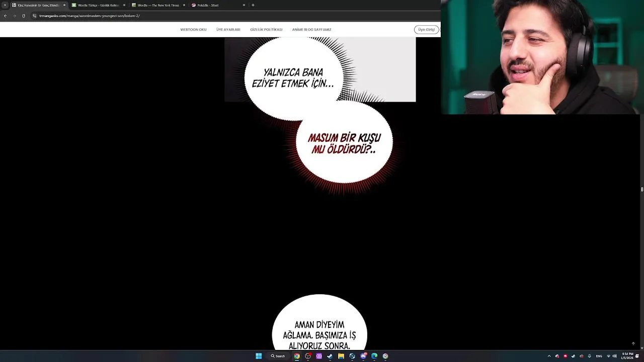Viewport: 644px width, 362px height.
Task: Open the Windows Start menu
Action: pos(259,356)
